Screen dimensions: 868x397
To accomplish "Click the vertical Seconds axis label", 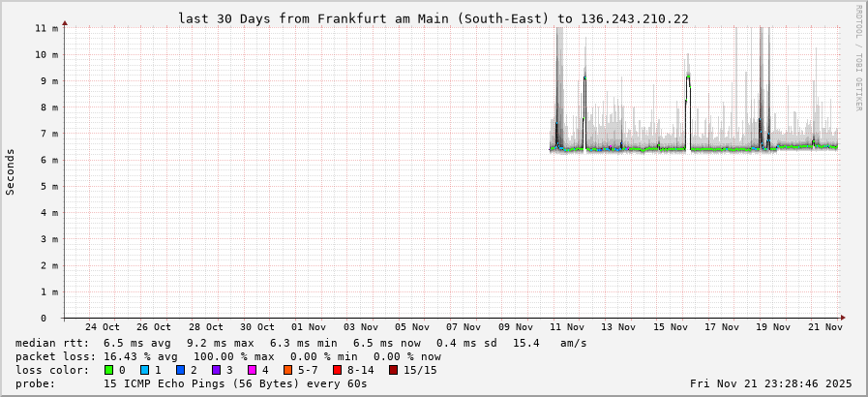I will click(11, 172).
